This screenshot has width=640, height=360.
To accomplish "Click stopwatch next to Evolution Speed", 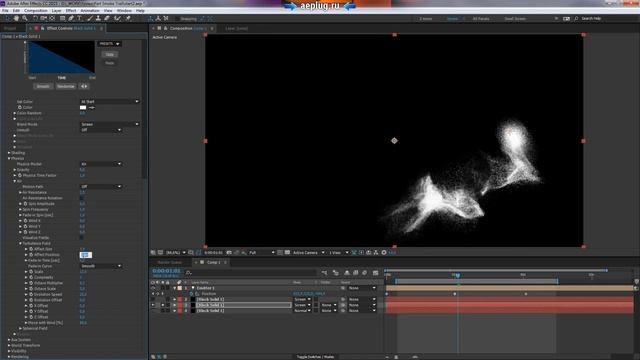I will 31,294.
